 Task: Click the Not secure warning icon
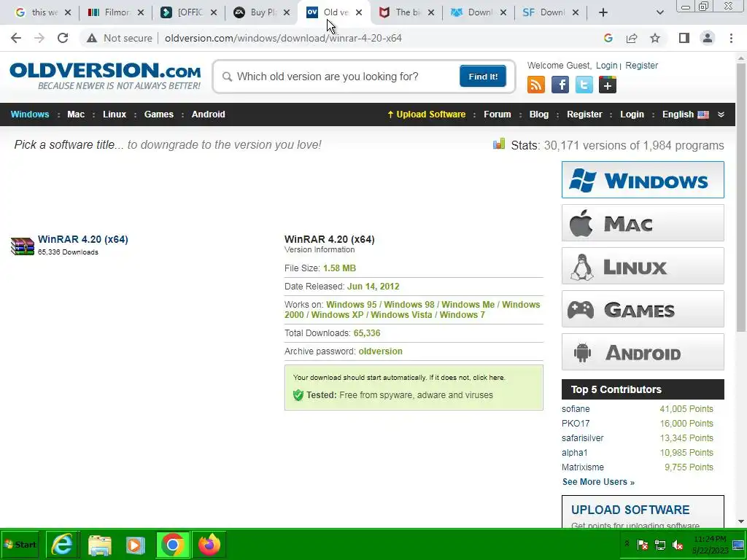[x=92, y=38]
